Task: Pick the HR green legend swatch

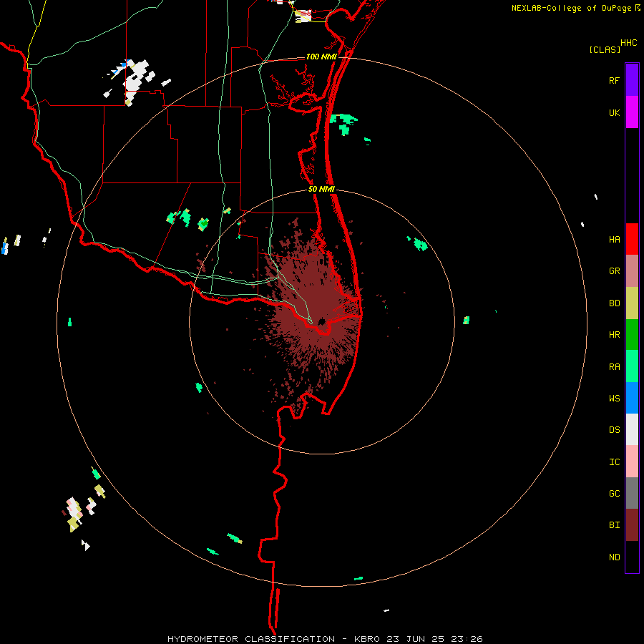Action: coord(632,335)
